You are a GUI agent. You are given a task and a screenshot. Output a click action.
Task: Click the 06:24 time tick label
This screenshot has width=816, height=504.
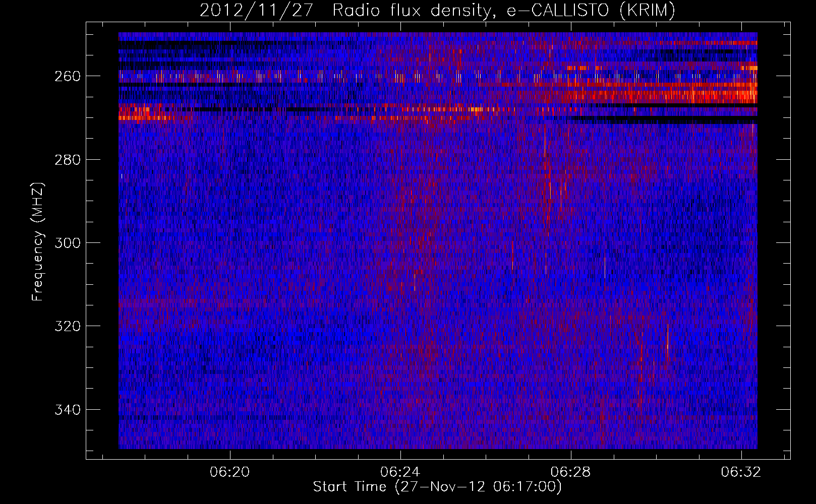tap(400, 472)
